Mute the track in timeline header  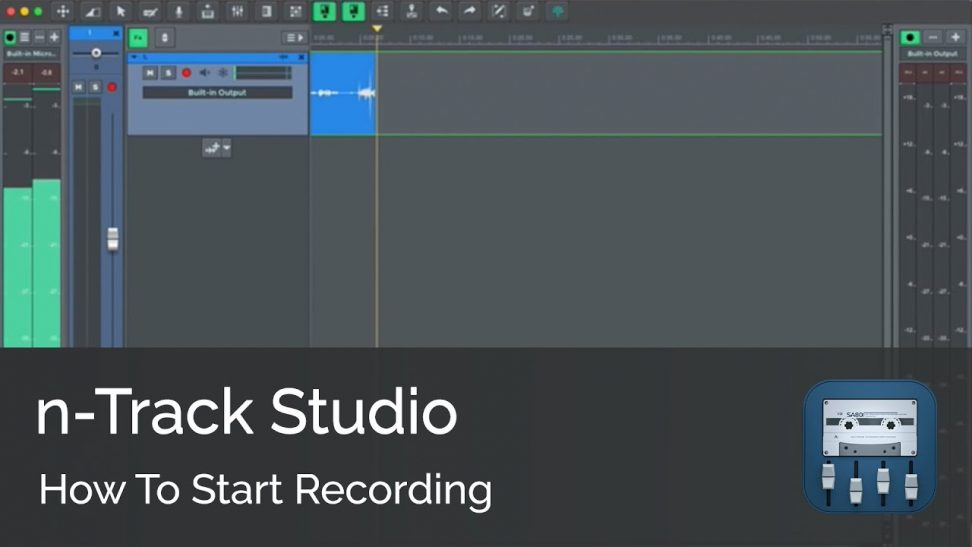(150, 73)
